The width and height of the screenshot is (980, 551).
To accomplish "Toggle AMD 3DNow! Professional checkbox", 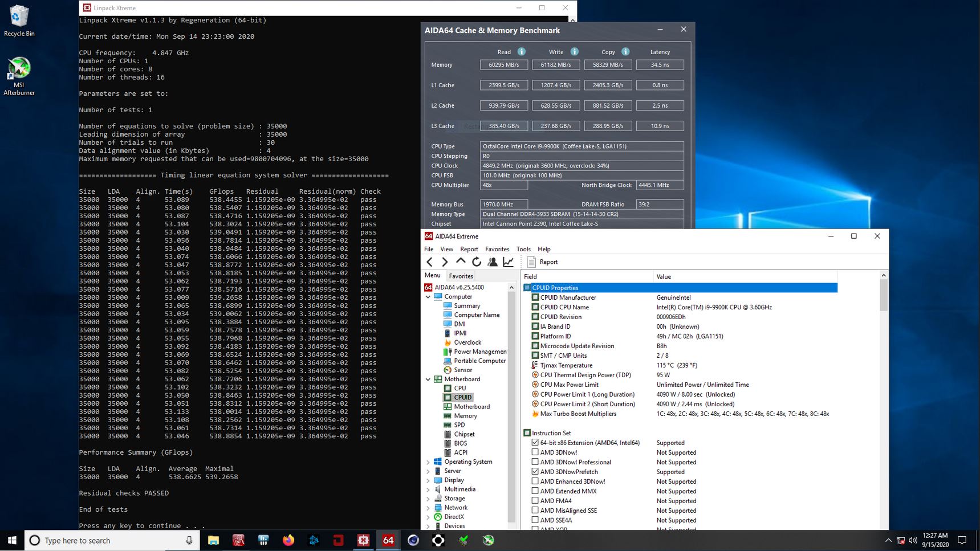I will pyautogui.click(x=535, y=462).
